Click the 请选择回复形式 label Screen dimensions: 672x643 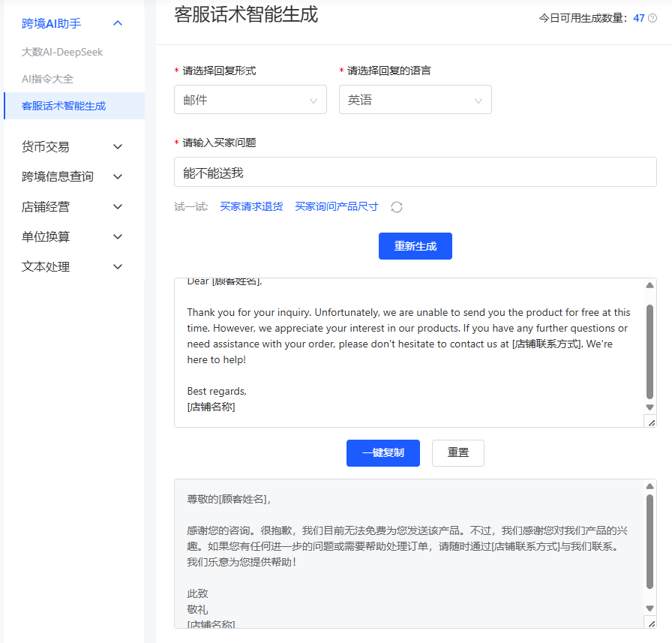pos(219,71)
